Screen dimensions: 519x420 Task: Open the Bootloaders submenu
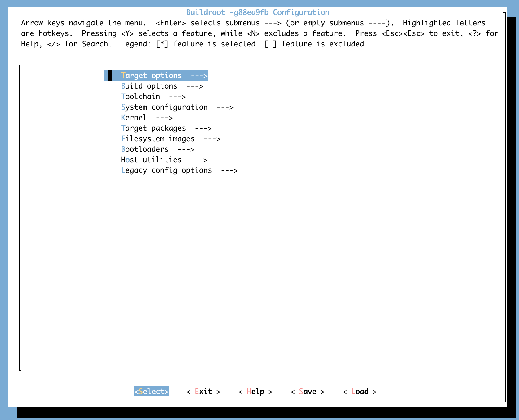point(157,149)
